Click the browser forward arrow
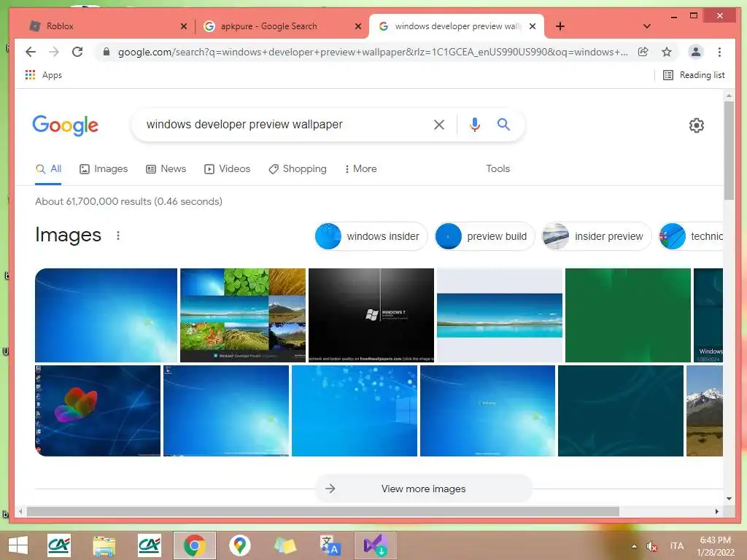The width and height of the screenshot is (747, 560). tap(54, 52)
